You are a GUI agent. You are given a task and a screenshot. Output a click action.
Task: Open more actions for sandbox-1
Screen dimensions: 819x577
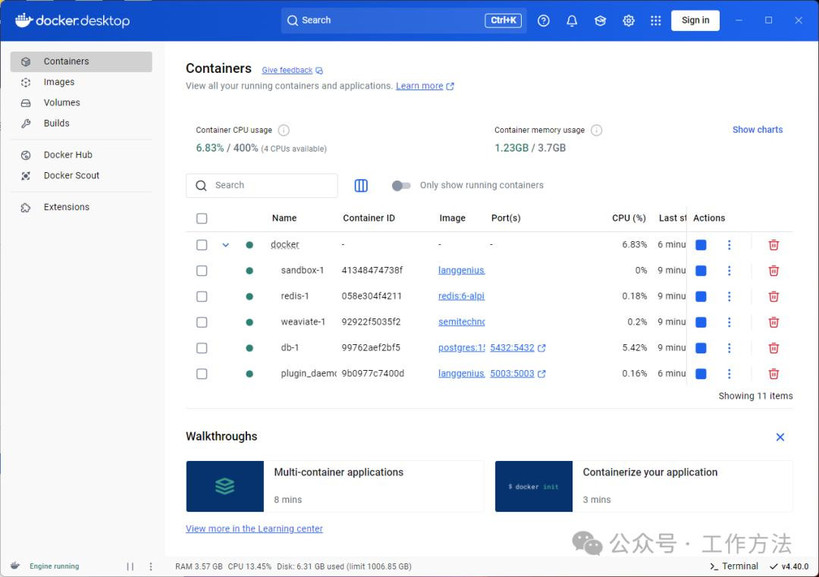729,270
